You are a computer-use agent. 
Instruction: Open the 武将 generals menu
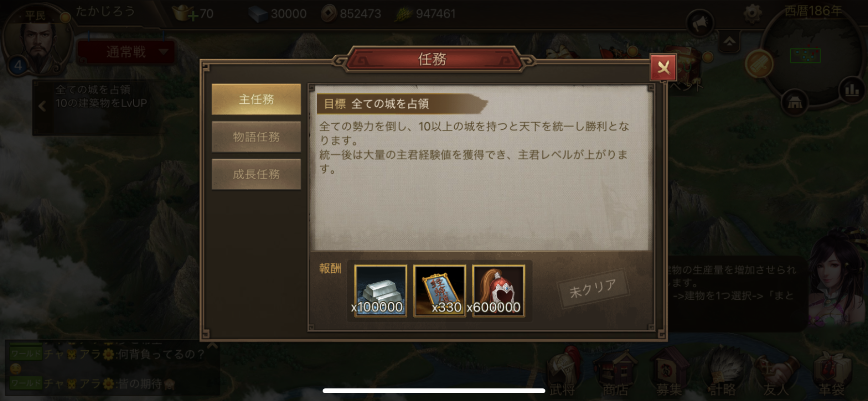pyautogui.click(x=563, y=374)
